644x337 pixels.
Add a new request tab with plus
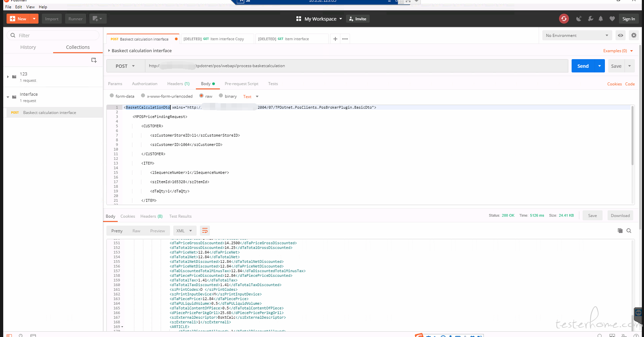click(335, 39)
